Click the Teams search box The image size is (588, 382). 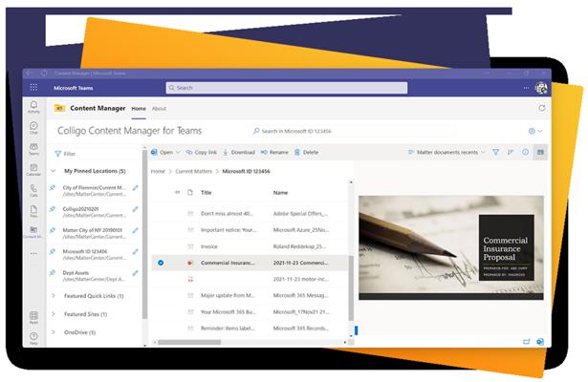point(287,88)
